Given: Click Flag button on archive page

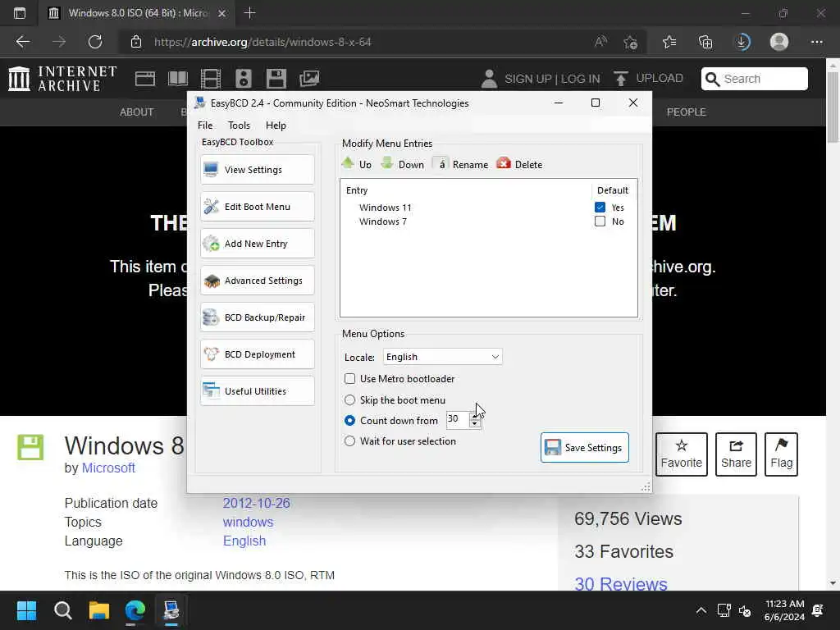Looking at the screenshot, I should [x=781, y=454].
